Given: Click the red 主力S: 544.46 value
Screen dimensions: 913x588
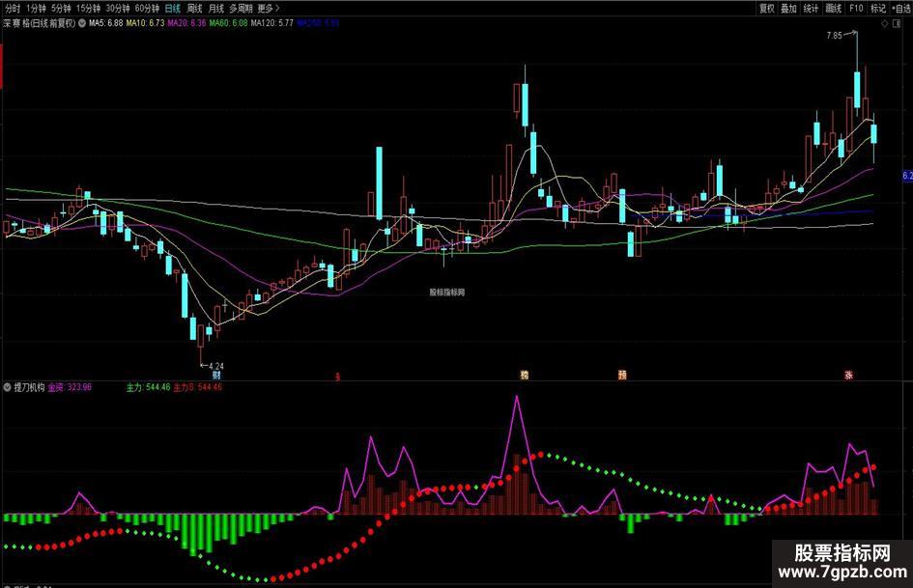Looking at the screenshot, I should (x=197, y=387).
